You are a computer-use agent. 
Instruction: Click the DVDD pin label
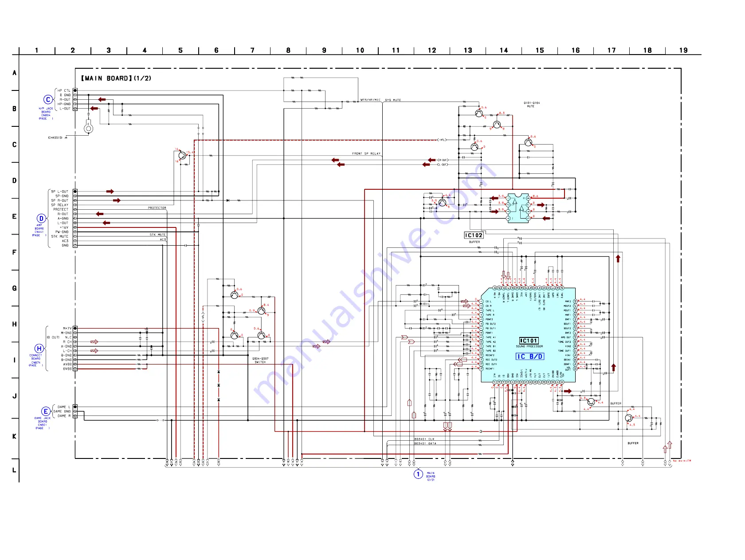[67, 369]
